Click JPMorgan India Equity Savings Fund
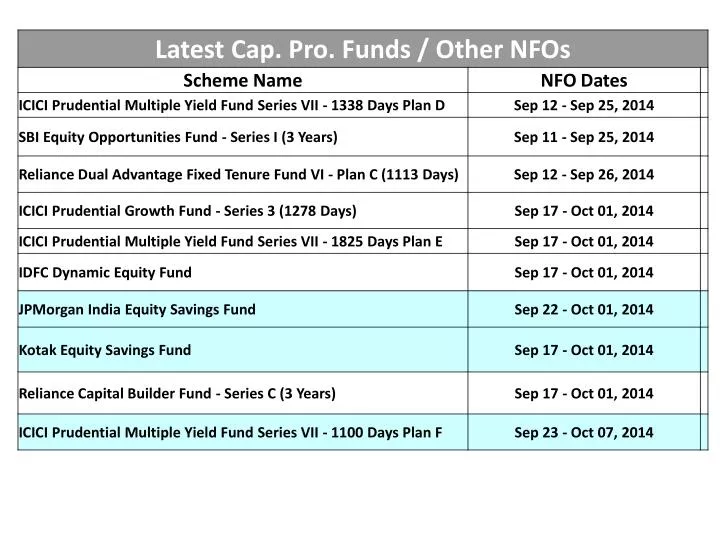The height and width of the screenshot is (540, 720). pyautogui.click(x=137, y=310)
